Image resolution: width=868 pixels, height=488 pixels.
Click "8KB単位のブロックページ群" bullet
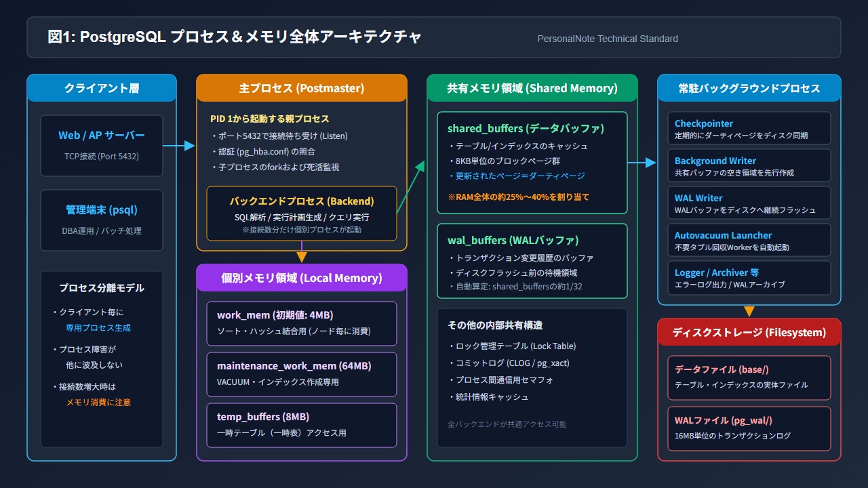pyautogui.click(x=504, y=161)
